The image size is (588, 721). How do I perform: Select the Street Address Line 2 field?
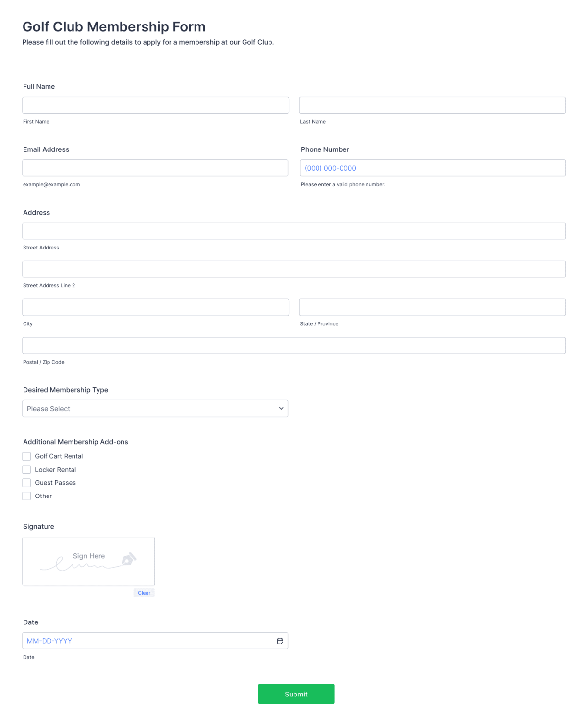294,269
